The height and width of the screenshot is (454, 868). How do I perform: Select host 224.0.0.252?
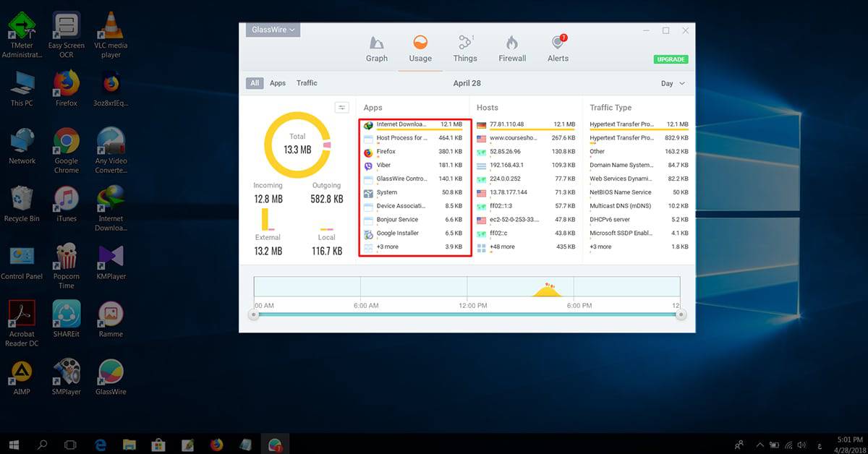click(x=526, y=179)
